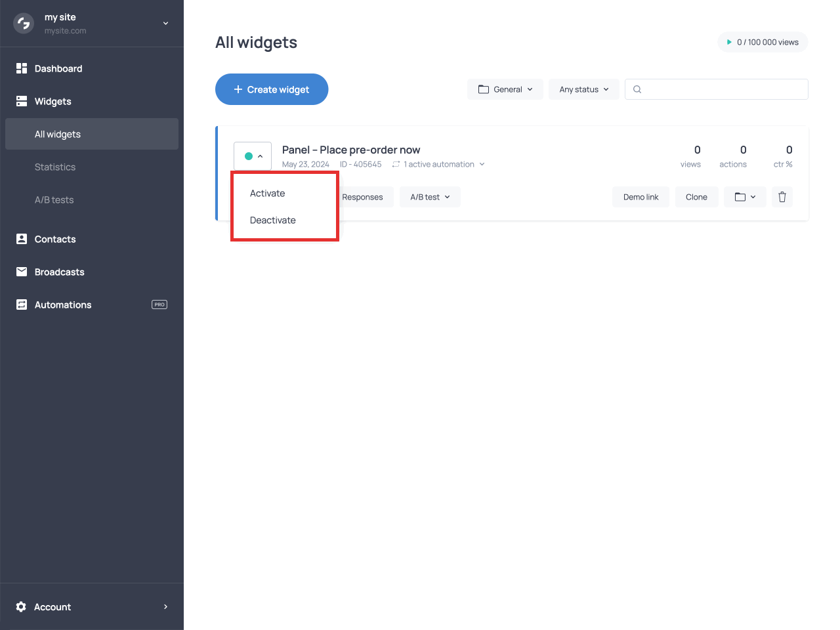
Task: Open the search field magnifier icon
Action: click(x=637, y=89)
